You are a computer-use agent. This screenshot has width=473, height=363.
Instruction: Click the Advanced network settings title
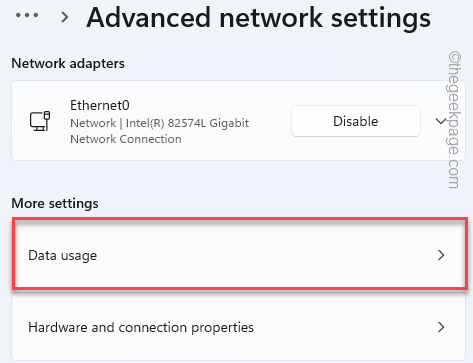pyautogui.click(x=258, y=18)
